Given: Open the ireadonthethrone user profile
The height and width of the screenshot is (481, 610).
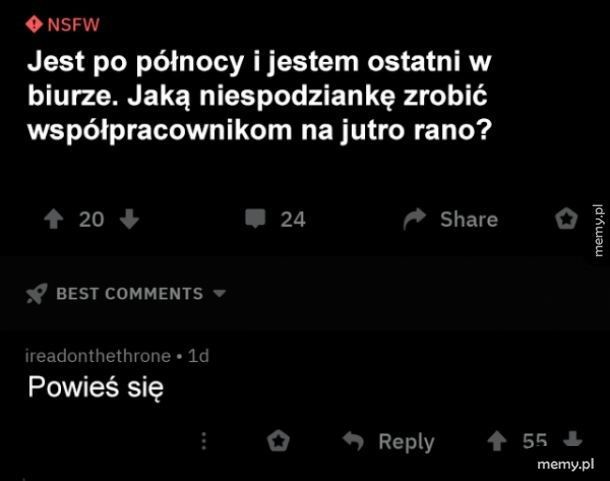Looking at the screenshot, I should point(98,356).
